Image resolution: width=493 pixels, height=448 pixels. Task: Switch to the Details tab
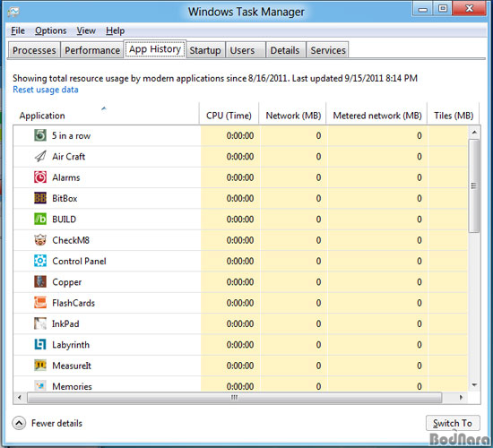(x=285, y=50)
